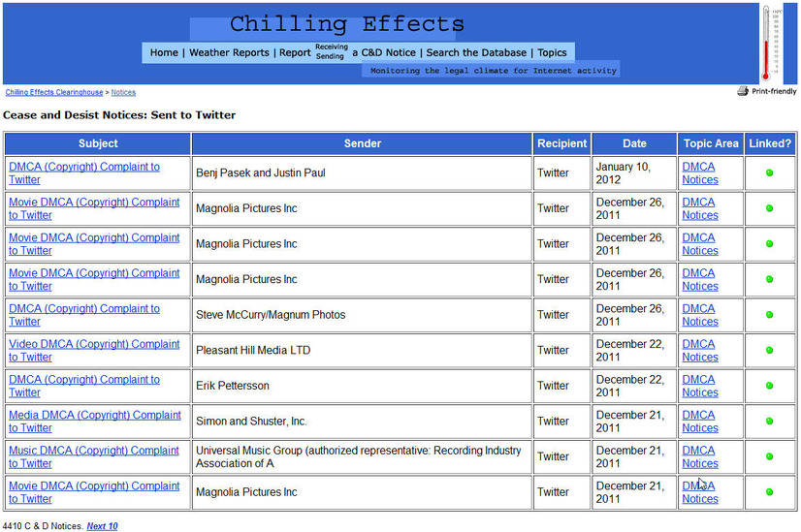Click the thermometer graphic in the header
This screenshot has width=801, height=532.
pyautogui.click(x=766, y=43)
